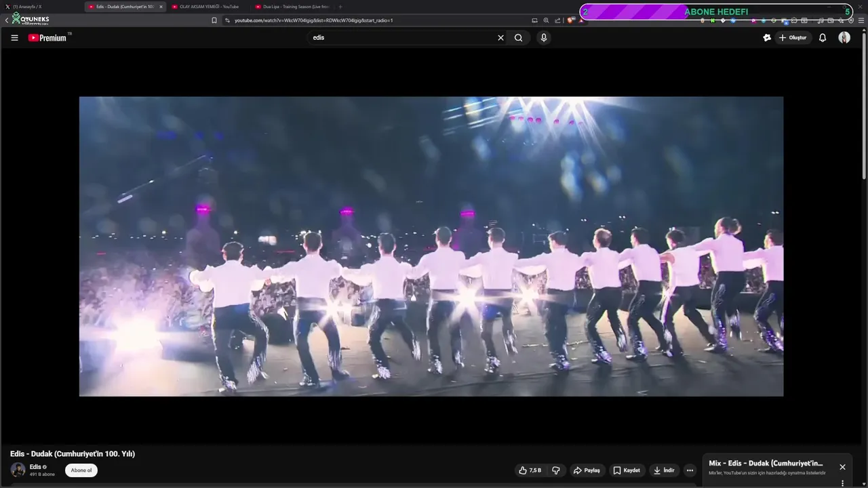Switch to the Anasayfa / X tab
The width and height of the screenshot is (868, 488).
(41, 7)
